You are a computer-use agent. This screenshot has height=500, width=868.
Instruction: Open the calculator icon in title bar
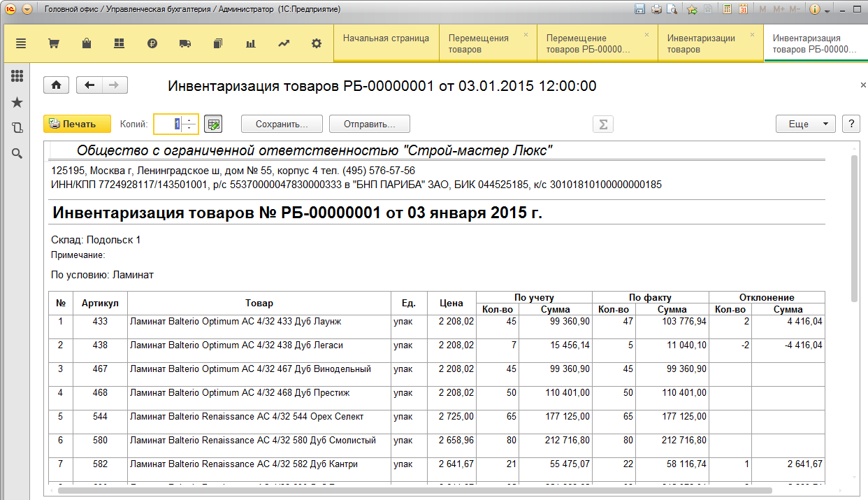pyautogui.click(x=727, y=9)
